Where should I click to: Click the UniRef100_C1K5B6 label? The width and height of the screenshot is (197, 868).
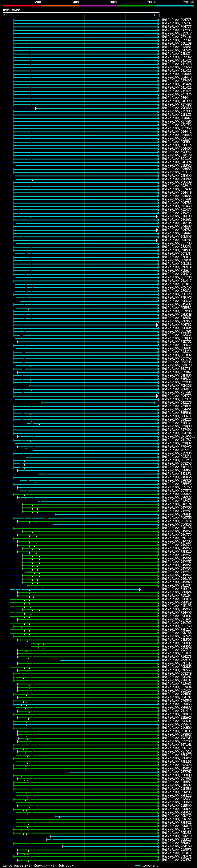pos(176,789)
